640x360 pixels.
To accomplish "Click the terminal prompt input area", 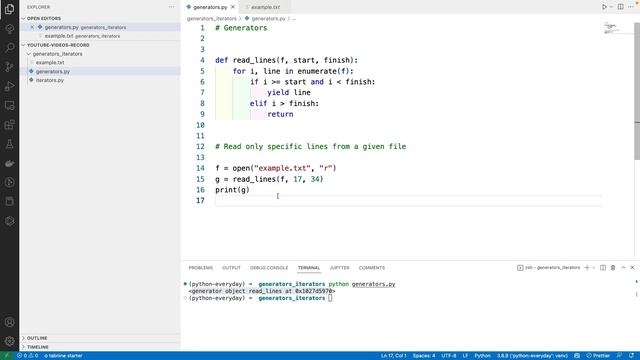I will (x=330, y=298).
